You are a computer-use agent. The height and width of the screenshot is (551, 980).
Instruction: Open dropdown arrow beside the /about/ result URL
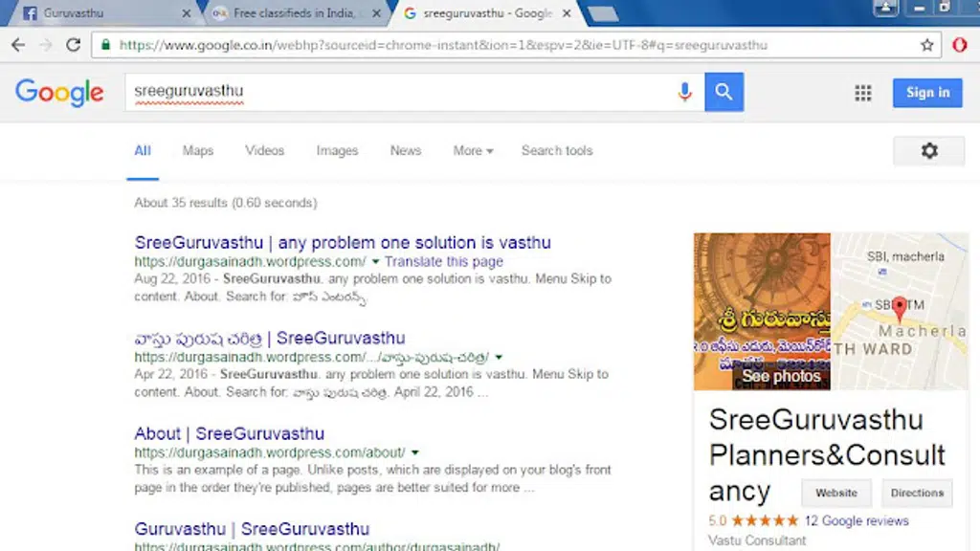click(415, 452)
